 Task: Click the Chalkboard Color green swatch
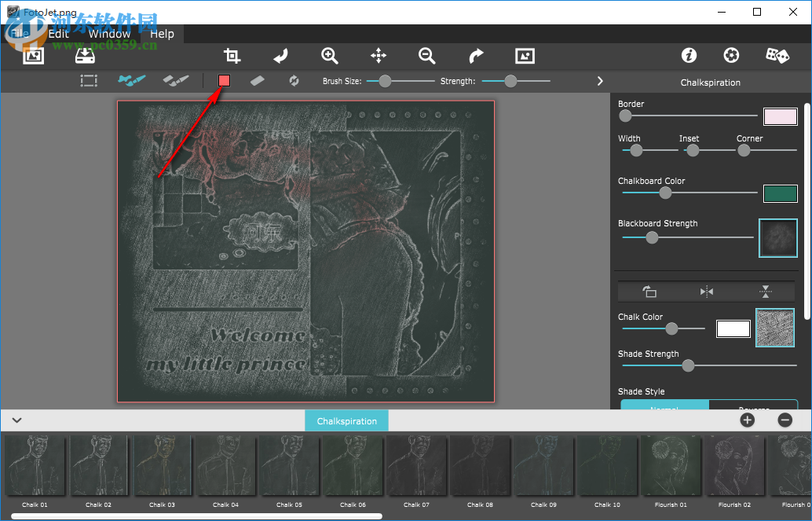point(780,194)
